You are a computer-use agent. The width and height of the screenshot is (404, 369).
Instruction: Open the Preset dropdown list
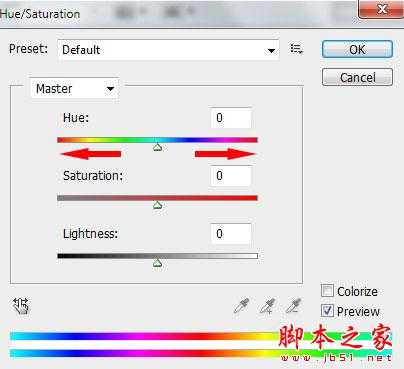[x=168, y=50]
